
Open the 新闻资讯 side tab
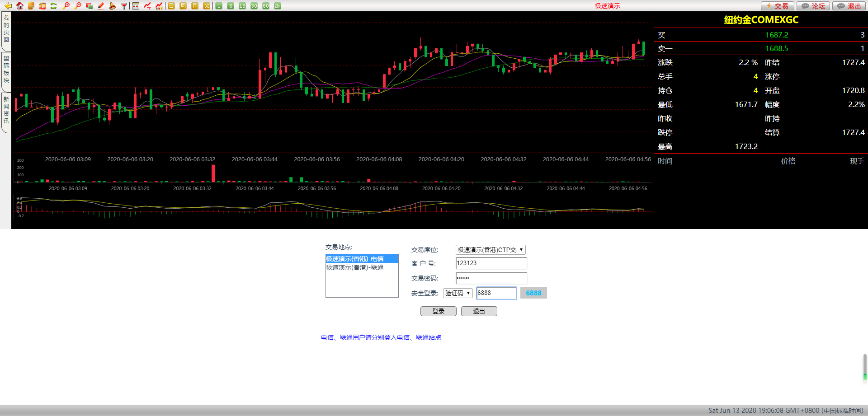pos(6,110)
